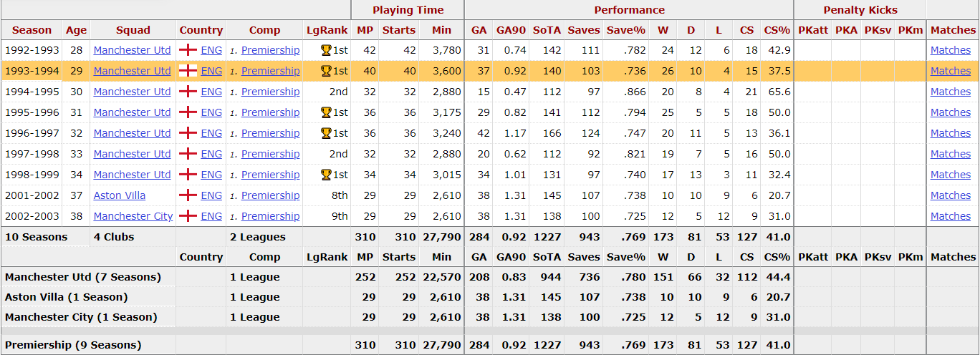This screenshot has height=355, width=980.
Task: Click the trophy icon in the 1998-1999 row
Action: coord(326,175)
